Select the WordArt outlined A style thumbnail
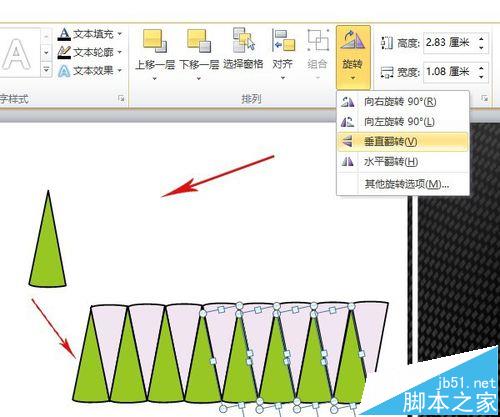Image resolution: width=500 pixels, height=417 pixels. click(17, 53)
